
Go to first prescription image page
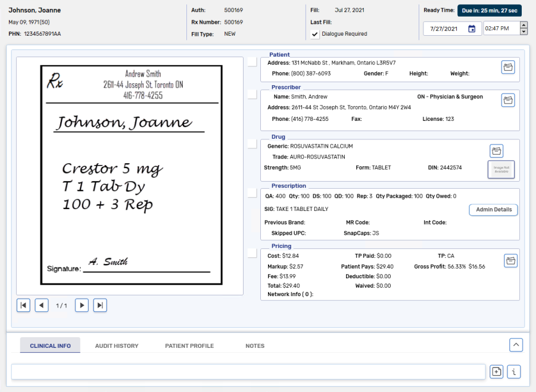pyautogui.click(x=23, y=306)
